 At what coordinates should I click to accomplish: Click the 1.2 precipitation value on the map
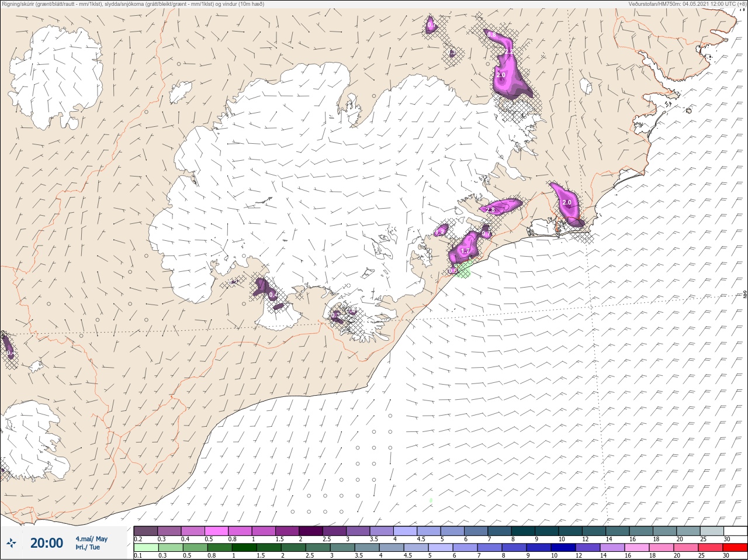(x=439, y=232)
